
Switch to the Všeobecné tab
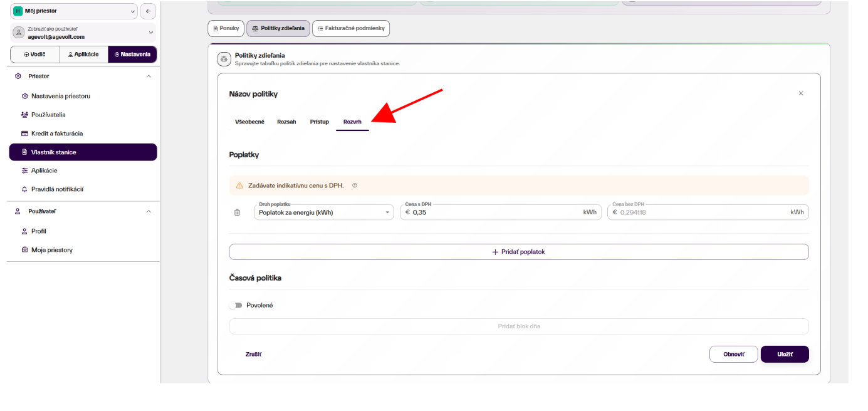[249, 122]
